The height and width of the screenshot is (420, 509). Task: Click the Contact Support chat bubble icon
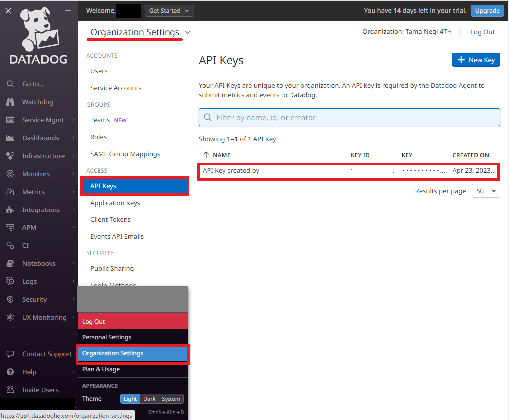click(10, 354)
